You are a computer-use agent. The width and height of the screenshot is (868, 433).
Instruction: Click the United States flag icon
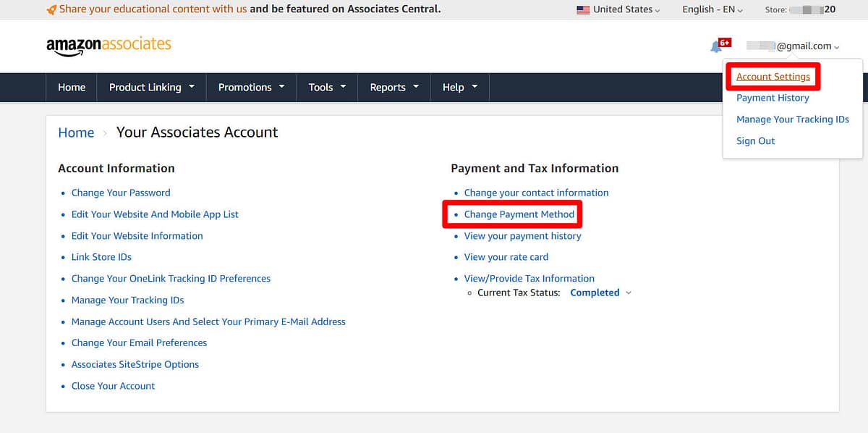coord(584,9)
